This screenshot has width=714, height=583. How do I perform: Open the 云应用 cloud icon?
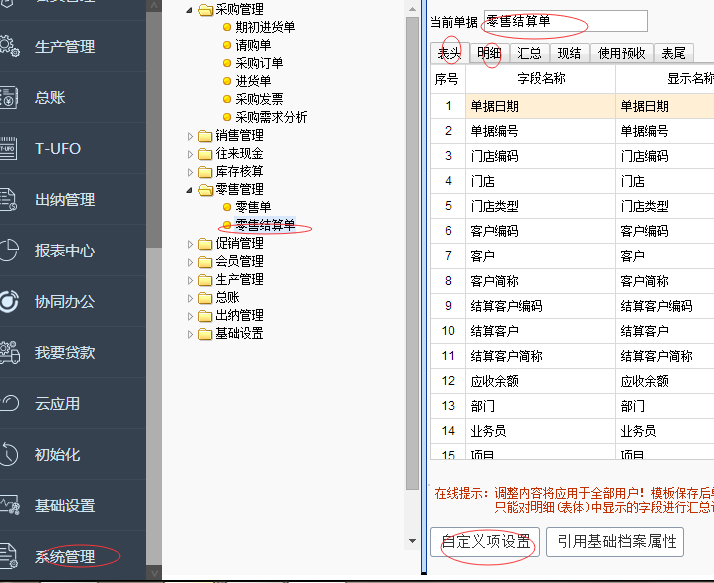pyautogui.click(x=9, y=403)
